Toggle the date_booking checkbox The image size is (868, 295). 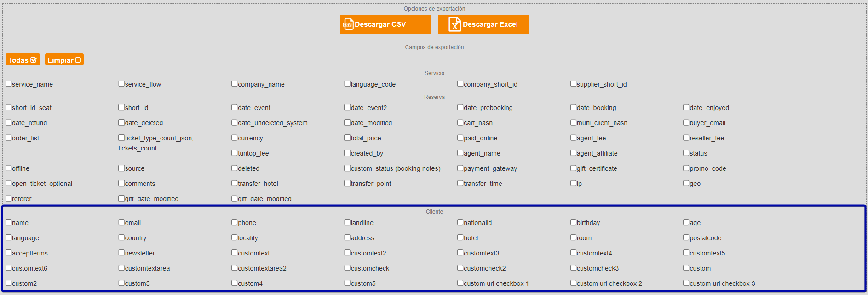[x=574, y=107]
